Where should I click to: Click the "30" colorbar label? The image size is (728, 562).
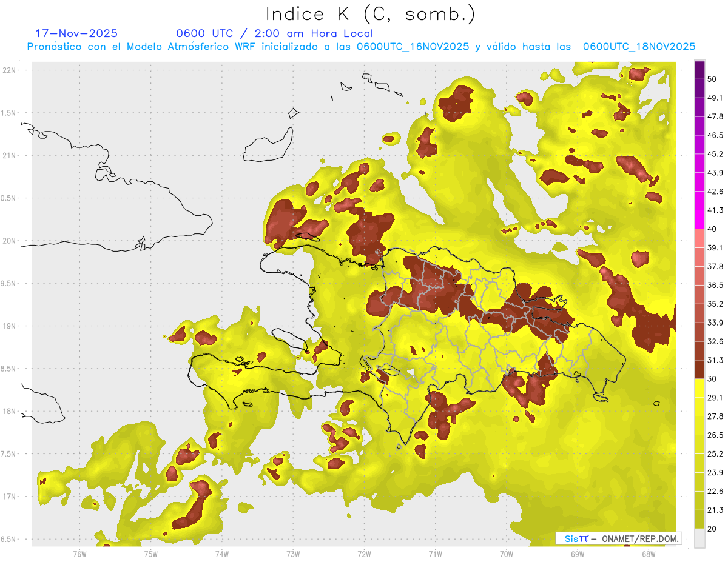click(x=712, y=379)
